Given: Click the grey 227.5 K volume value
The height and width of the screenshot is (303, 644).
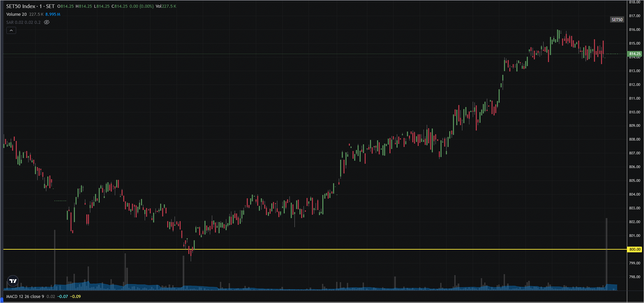Looking at the screenshot, I should click(36, 14).
